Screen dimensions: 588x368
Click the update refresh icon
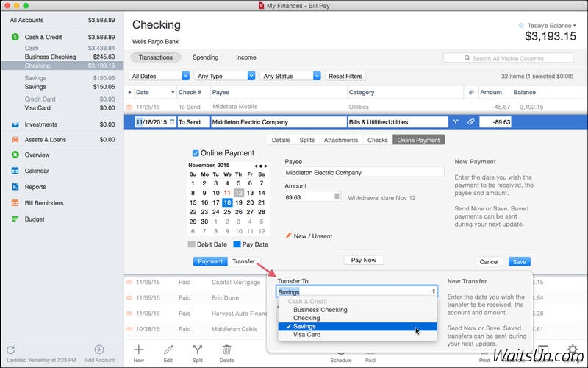tap(11, 350)
